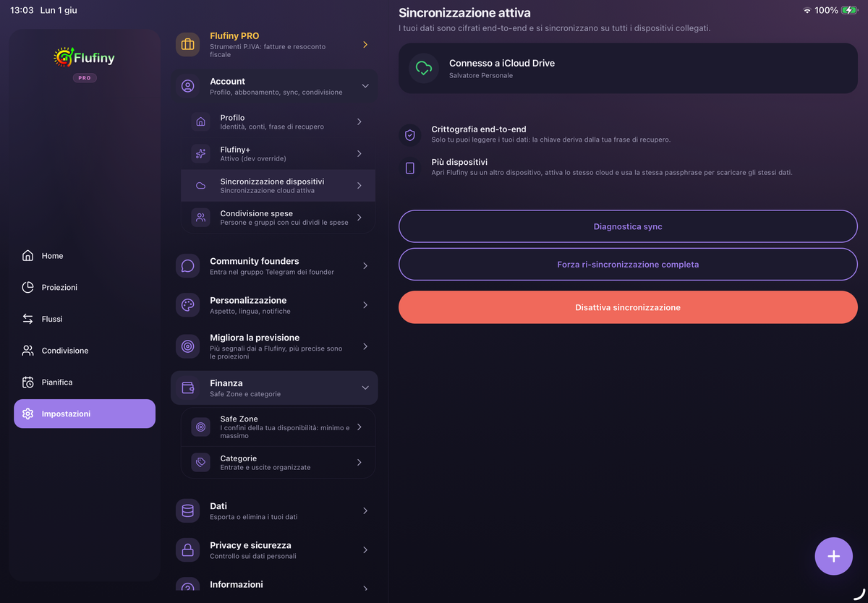
Task: Click the Privacy e sicurezza lock icon
Action: click(x=188, y=550)
